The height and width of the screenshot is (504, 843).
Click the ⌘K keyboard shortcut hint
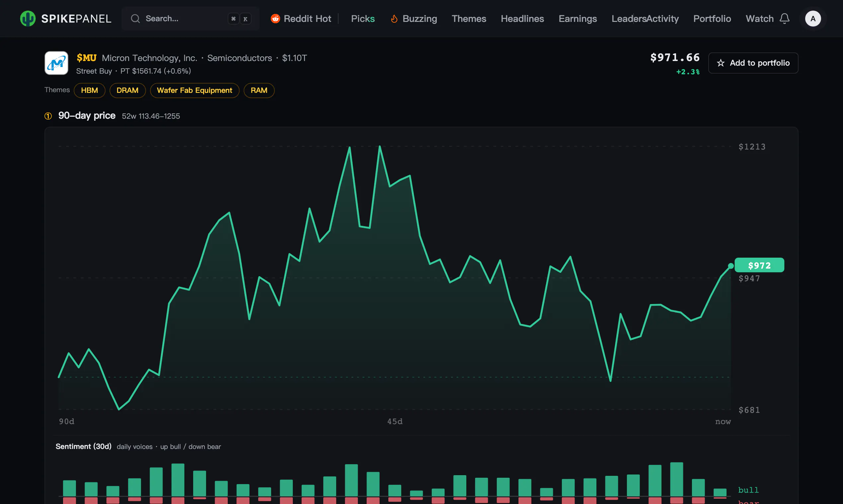click(239, 19)
